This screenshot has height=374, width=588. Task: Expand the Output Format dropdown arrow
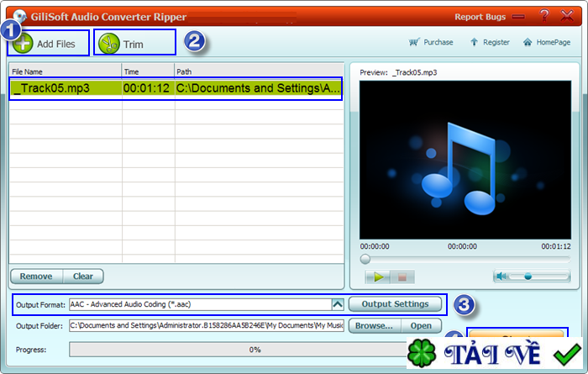338,304
